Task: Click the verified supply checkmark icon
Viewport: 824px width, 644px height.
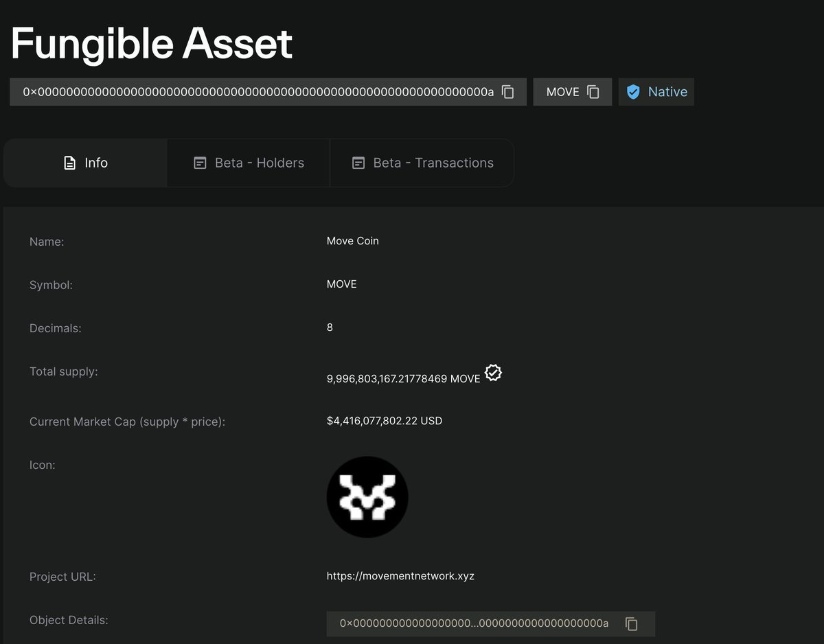Action: point(493,373)
